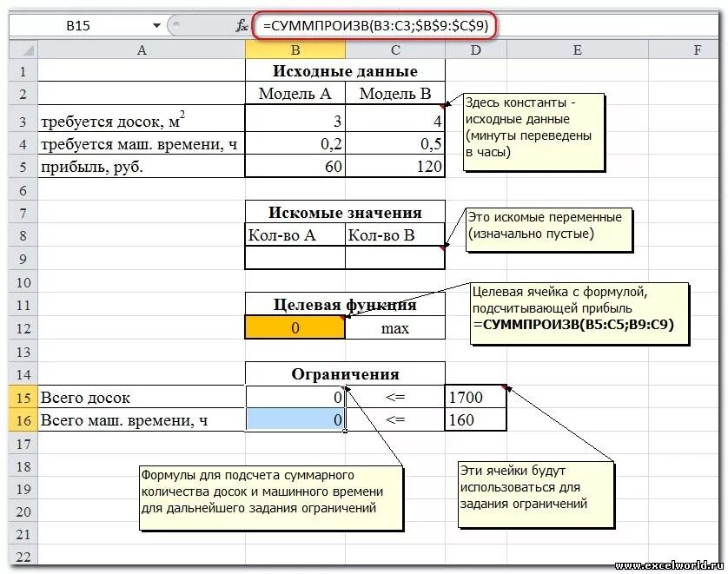This screenshot has height=574, width=728.
Task: Click cell with value 0,5
Action: coord(395,144)
